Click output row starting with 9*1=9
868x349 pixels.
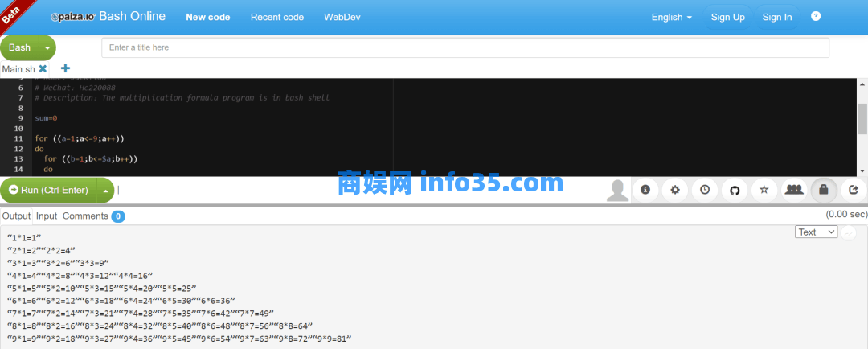pos(179,339)
